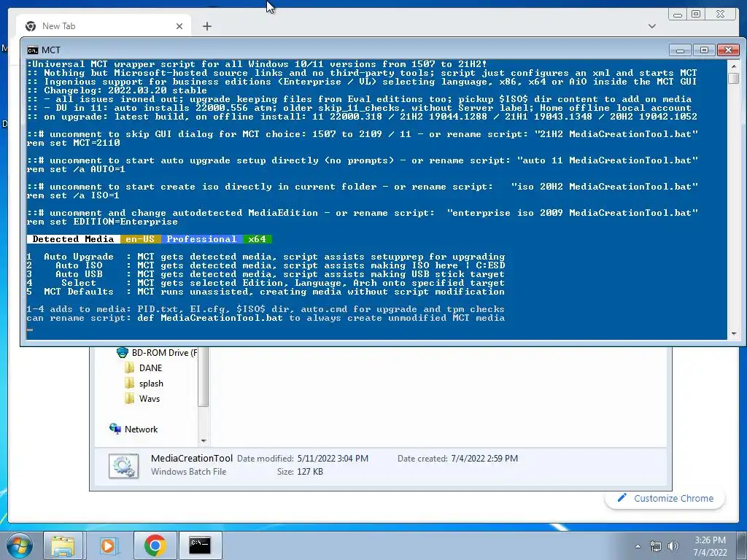747x560 pixels.
Task: Close the MCT console window
Action: tap(728, 50)
